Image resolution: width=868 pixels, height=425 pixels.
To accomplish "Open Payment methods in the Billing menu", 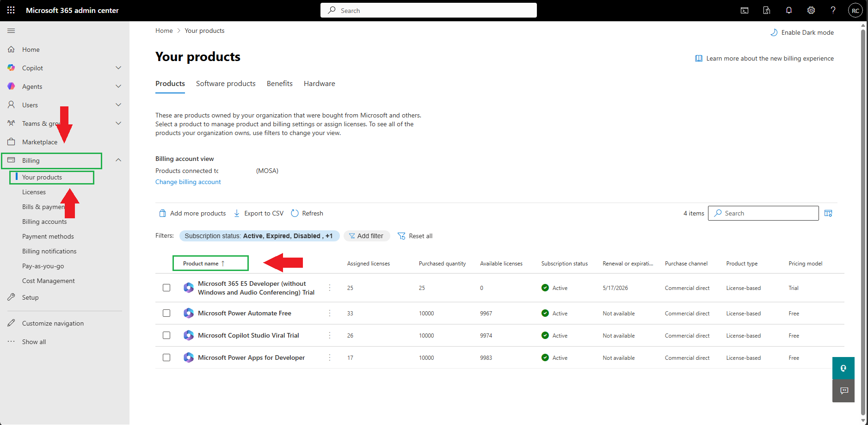I will coord(48,236).
